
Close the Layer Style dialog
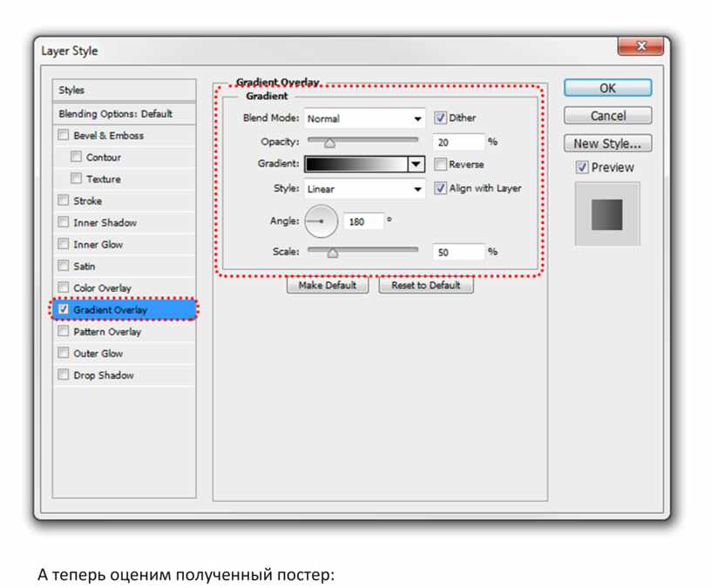[x=640, y=46]
